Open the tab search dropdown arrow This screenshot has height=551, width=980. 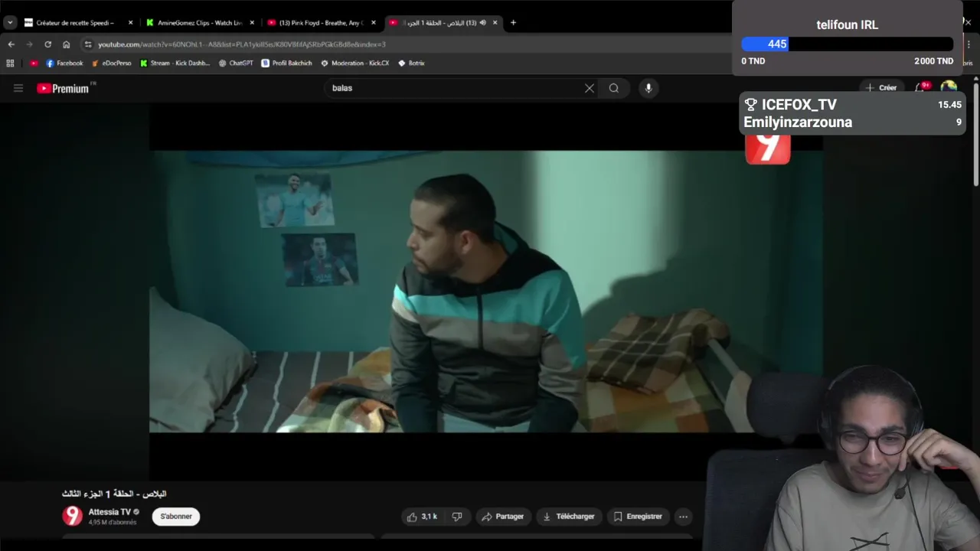pos(10,23)
